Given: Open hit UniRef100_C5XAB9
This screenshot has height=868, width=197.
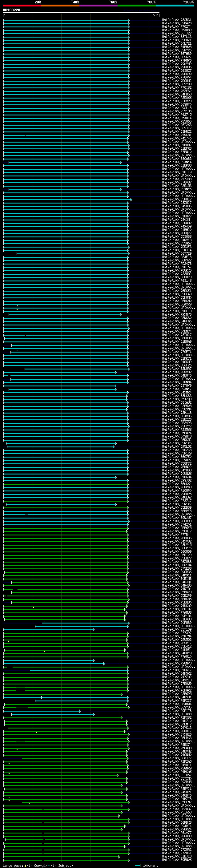Looking at the screenshot, I should [177, 30].
